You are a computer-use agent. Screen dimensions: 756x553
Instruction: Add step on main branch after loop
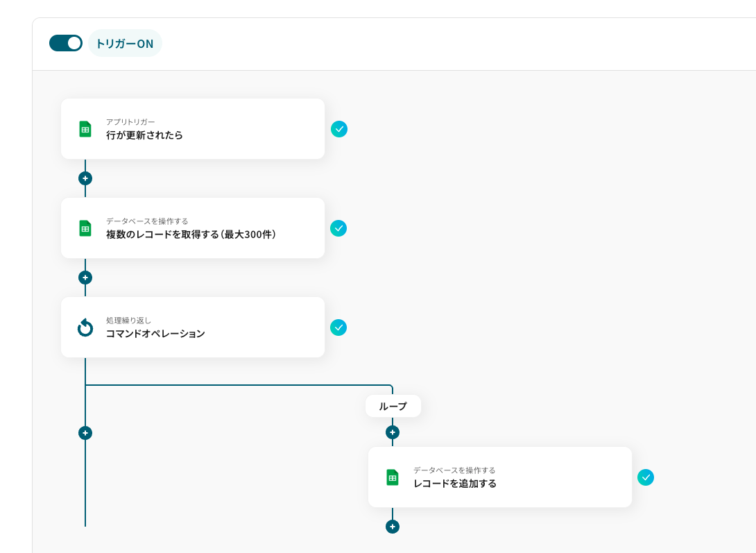click(x=85, y=433)
